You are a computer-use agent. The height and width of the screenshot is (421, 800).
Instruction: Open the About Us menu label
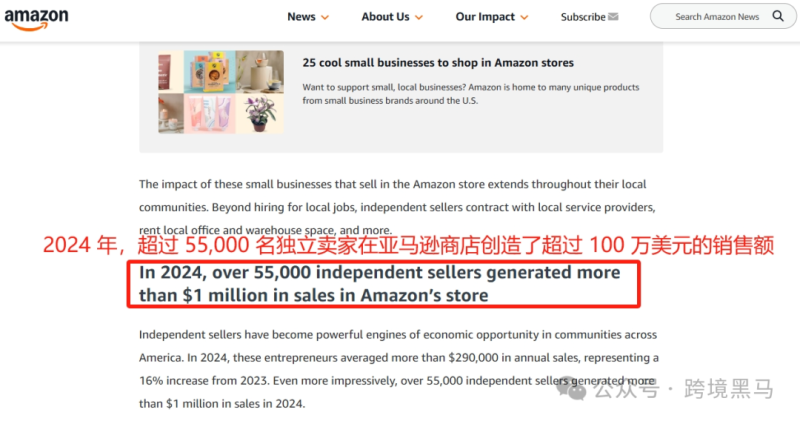[x=385, y=17]
